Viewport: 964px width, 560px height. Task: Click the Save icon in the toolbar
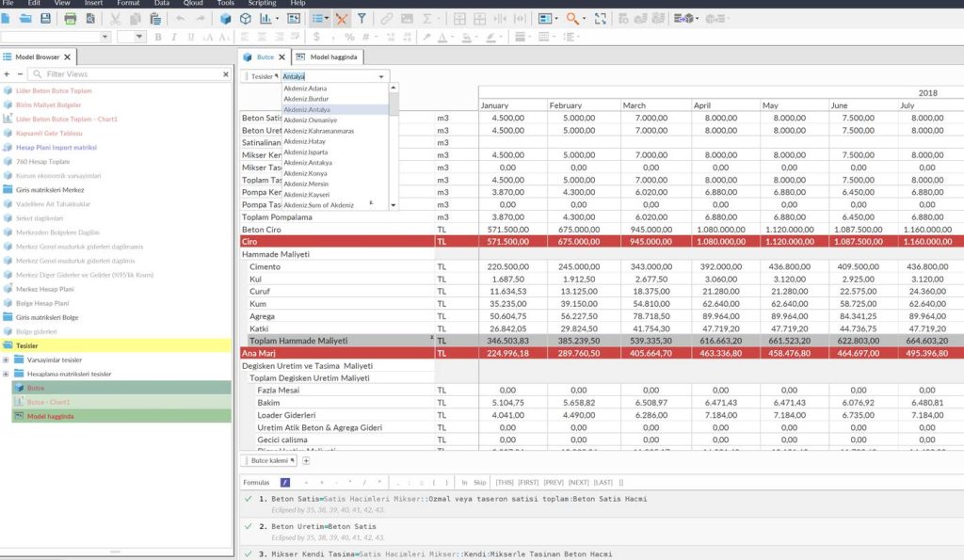(45, 19)
